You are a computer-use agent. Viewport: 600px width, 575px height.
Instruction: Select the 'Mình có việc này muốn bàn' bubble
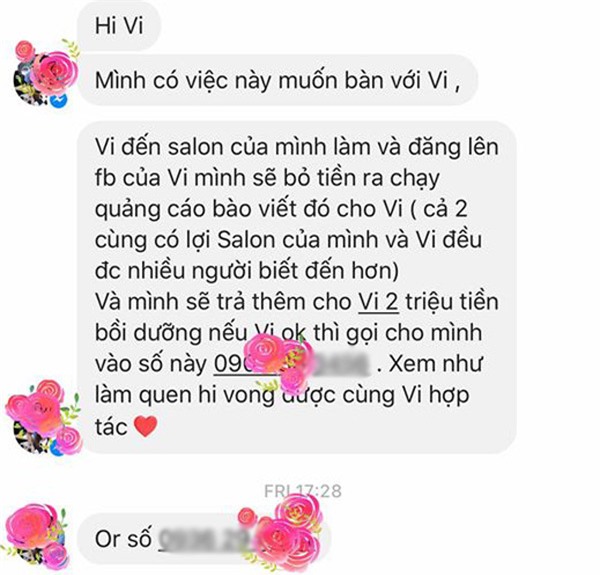(x=278, y=80)
